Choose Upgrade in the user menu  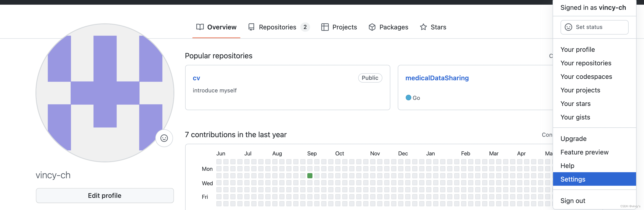(x=594, y=139)
